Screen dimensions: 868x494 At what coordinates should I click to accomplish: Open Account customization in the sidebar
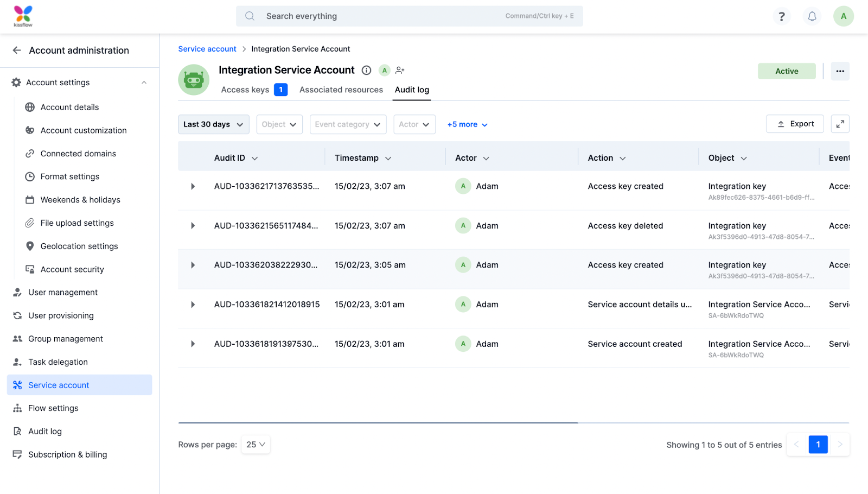[84, 130]
